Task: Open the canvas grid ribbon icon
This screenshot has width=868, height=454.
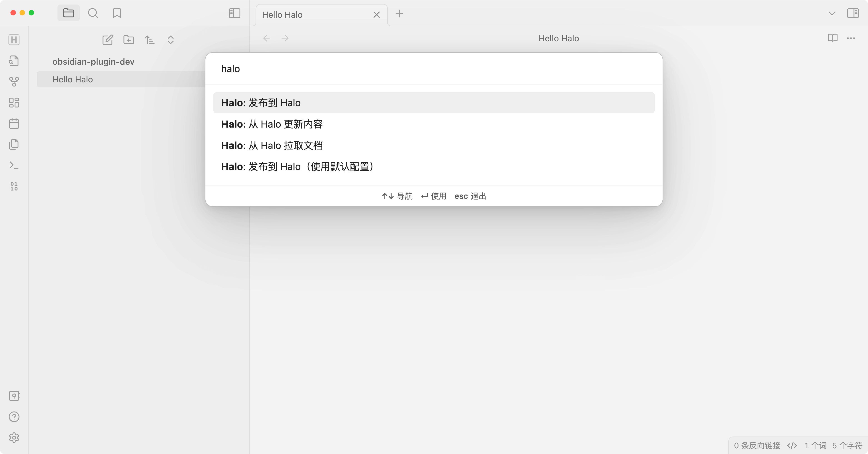Action: pyautogui.click(x=14, y=103)
